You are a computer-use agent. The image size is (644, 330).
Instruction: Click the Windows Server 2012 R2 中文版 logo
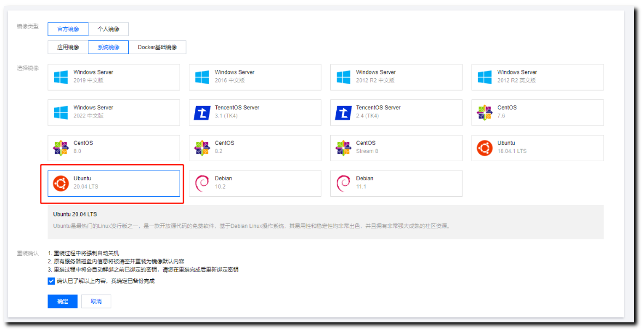coord(343,77)
